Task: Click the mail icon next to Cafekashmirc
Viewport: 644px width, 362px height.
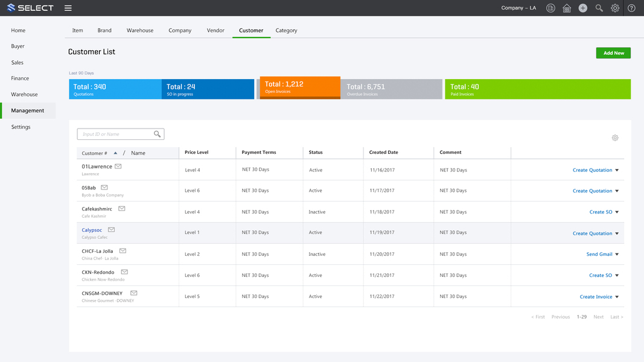Action: (121, 209)
